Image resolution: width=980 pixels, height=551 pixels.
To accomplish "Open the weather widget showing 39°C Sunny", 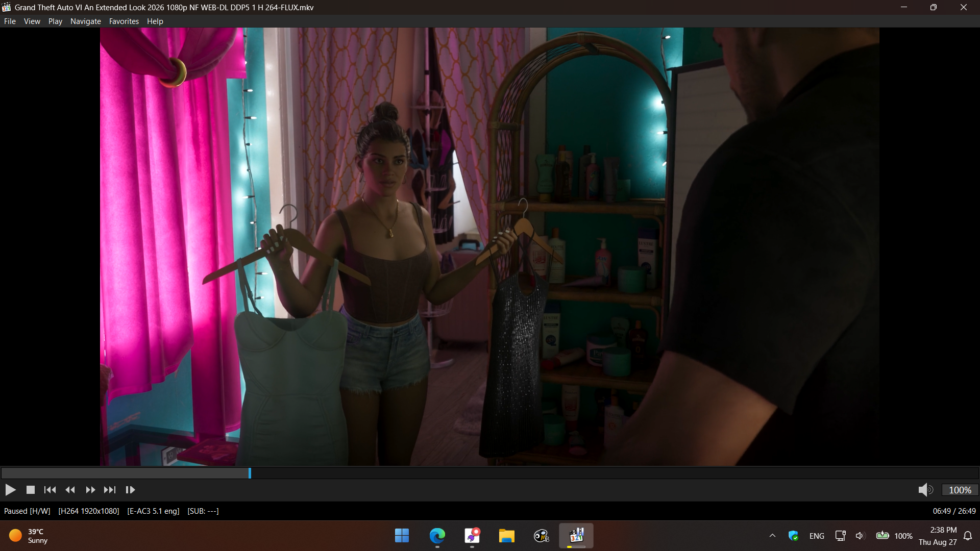I will (29, 536).
